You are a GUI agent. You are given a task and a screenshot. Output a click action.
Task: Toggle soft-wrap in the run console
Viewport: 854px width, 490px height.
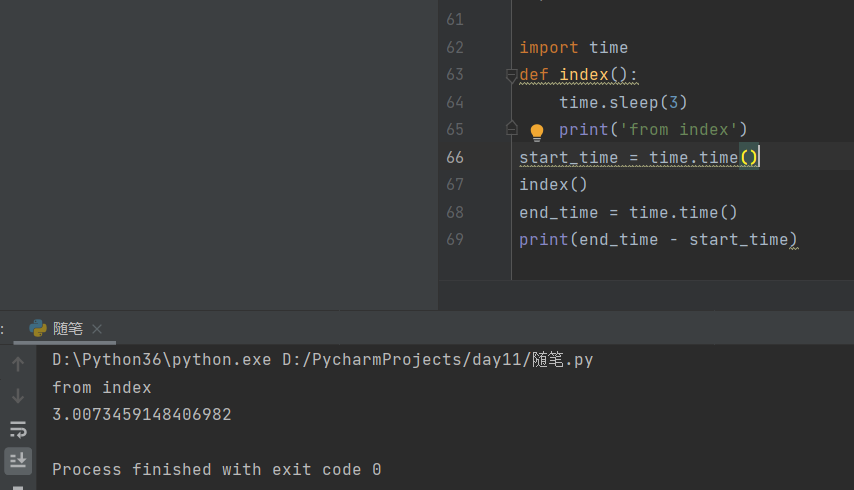tap(18, 429)
